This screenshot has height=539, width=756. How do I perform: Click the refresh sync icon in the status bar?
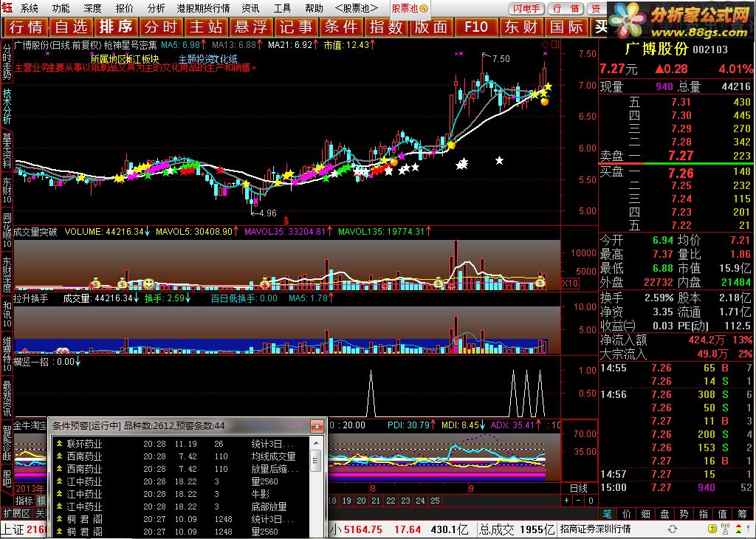pos(672,529)
